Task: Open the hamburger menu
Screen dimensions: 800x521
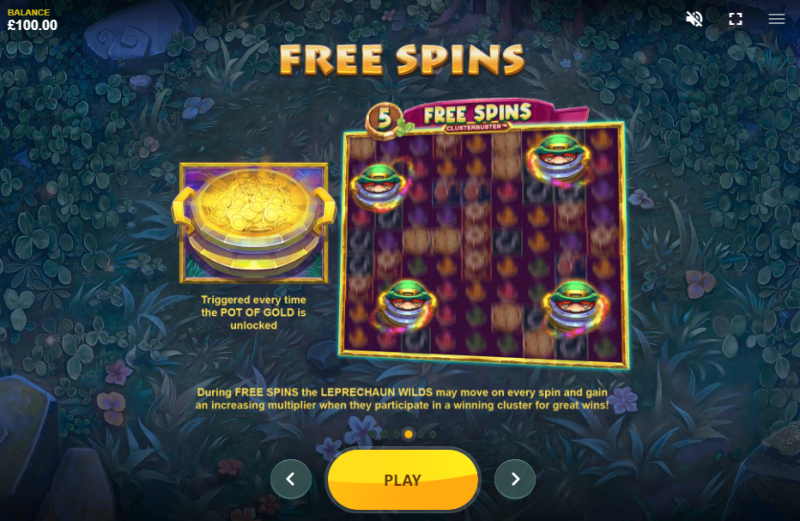Action: [x=777, y=19]
